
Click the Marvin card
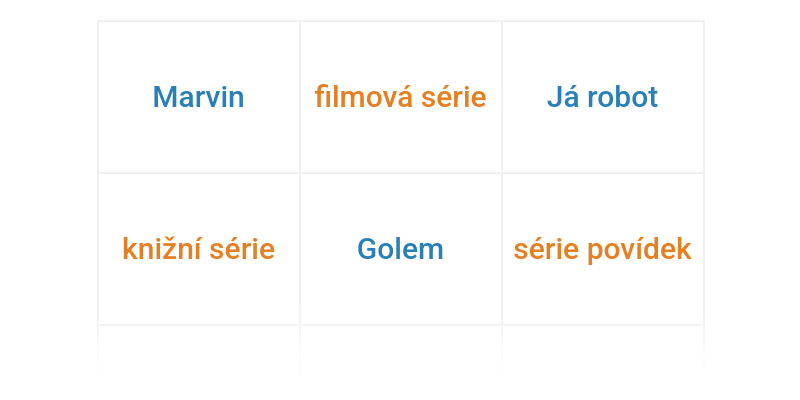click(x=199, y=97)
